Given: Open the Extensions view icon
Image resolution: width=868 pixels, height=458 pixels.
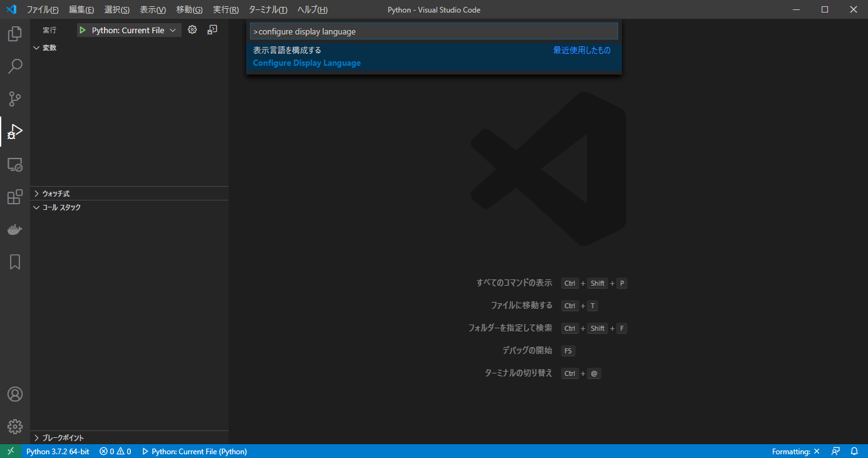Looking at the screenshot, I should pos(15,197).
